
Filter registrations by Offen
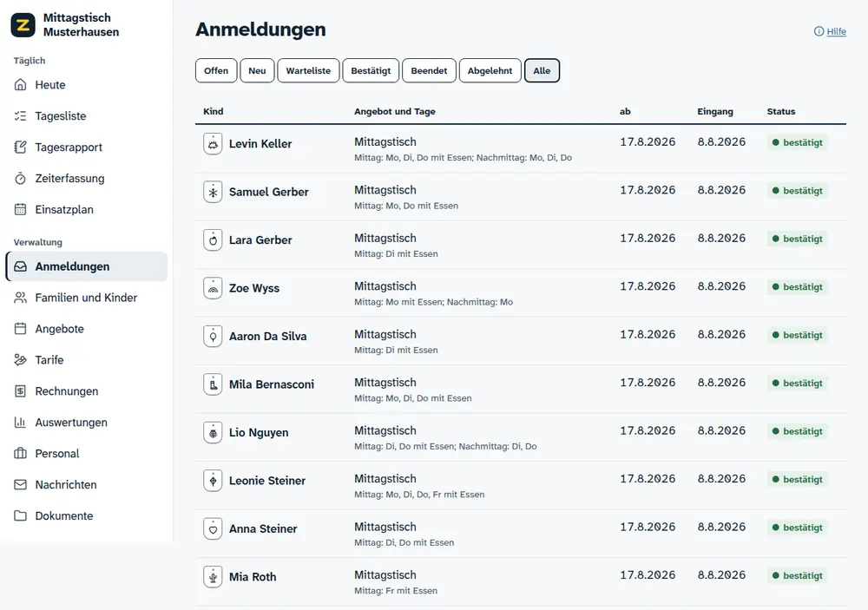tap(216, 71)
